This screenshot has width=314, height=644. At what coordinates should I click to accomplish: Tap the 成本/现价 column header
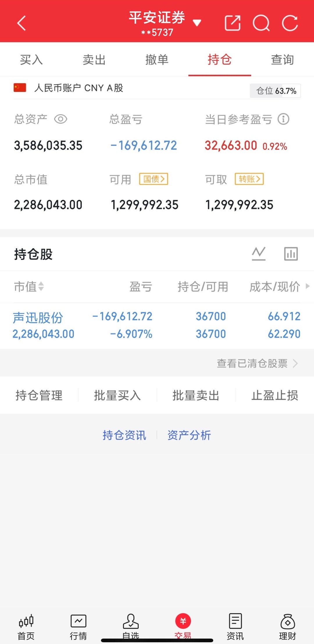tap(275, 287)
